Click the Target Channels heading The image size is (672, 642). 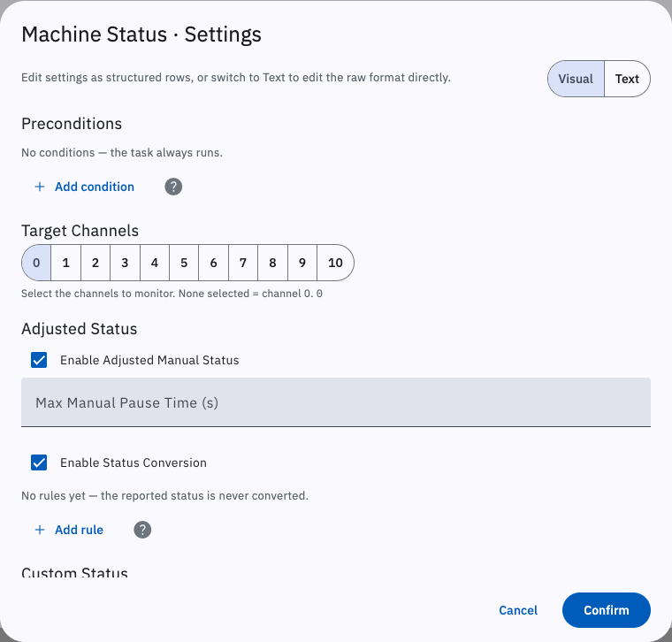click(80, 231)
